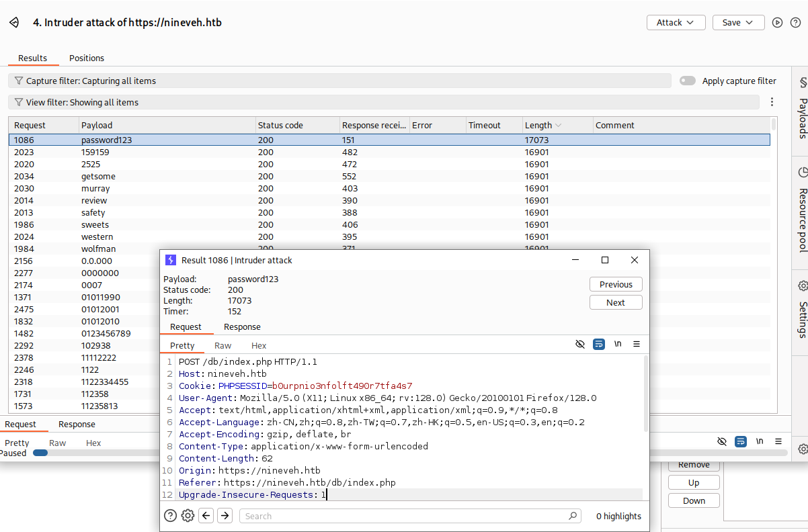Image resolution: width=808 pixels, height=532 pixels.
Task: Sort the table by the Request column header
Action: point(44,126)
